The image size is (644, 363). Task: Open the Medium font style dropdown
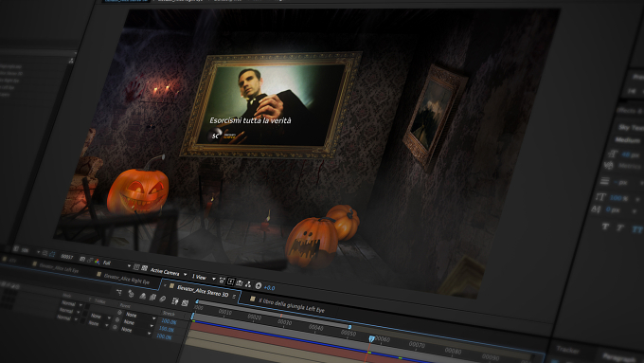[x=628, y=140]
